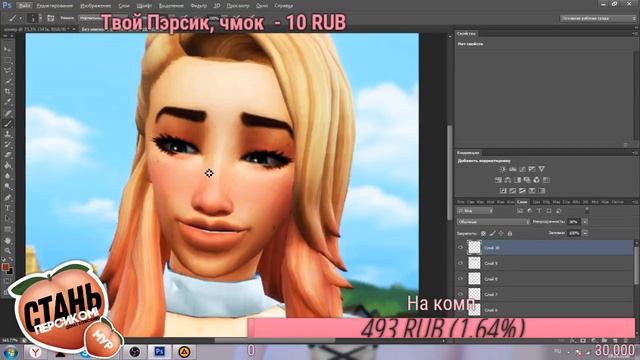Toggle lock all for layer
Image resolution: width=640 pixels, height=360 pixels.
(x=510, y=233)
